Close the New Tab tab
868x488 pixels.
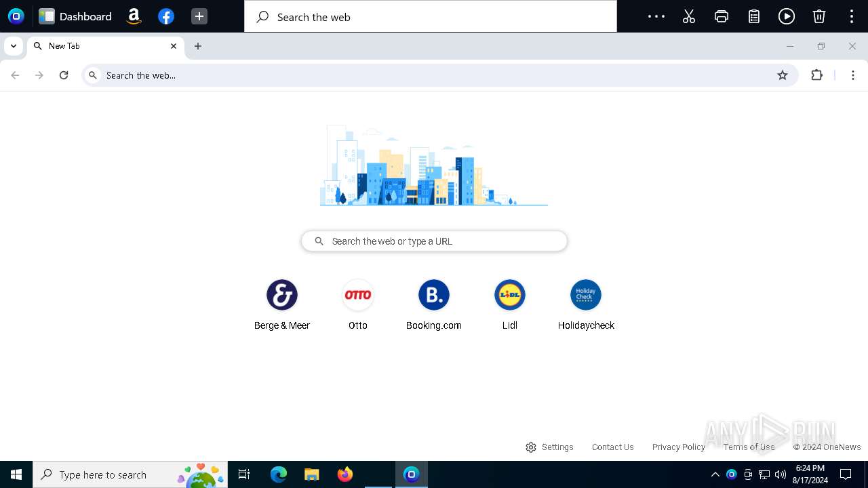click(174, 46)
